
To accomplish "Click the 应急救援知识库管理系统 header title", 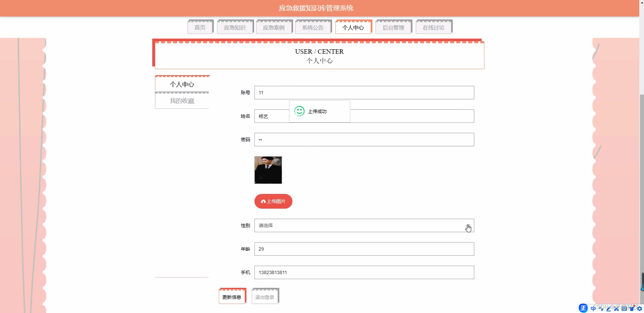I will coord(316,8).
